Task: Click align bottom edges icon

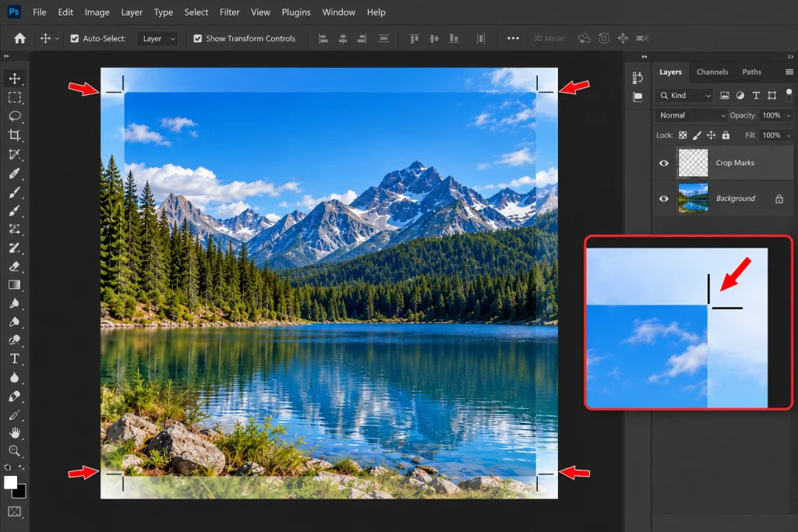Action: (454, 38)
